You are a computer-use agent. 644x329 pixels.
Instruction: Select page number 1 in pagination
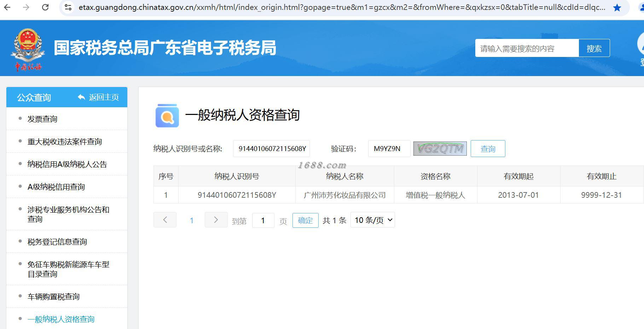tap(192, 220)
